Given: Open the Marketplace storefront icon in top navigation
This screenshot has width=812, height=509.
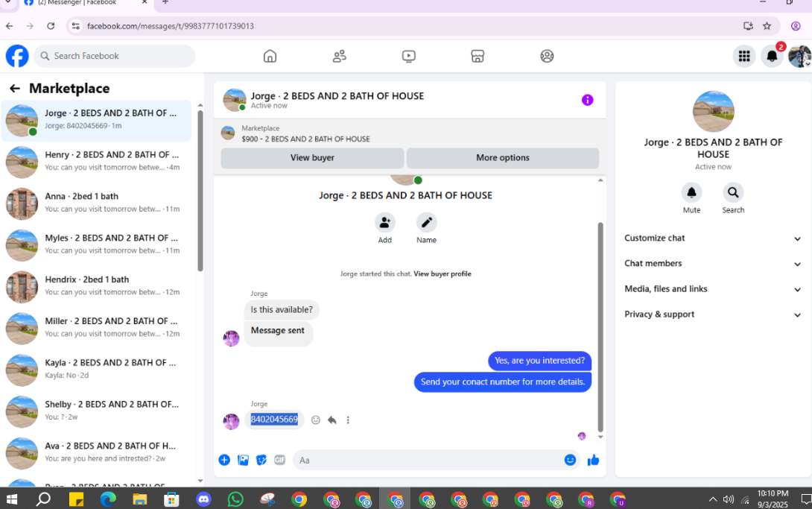Looking at the screenshot, I should 478,56.
